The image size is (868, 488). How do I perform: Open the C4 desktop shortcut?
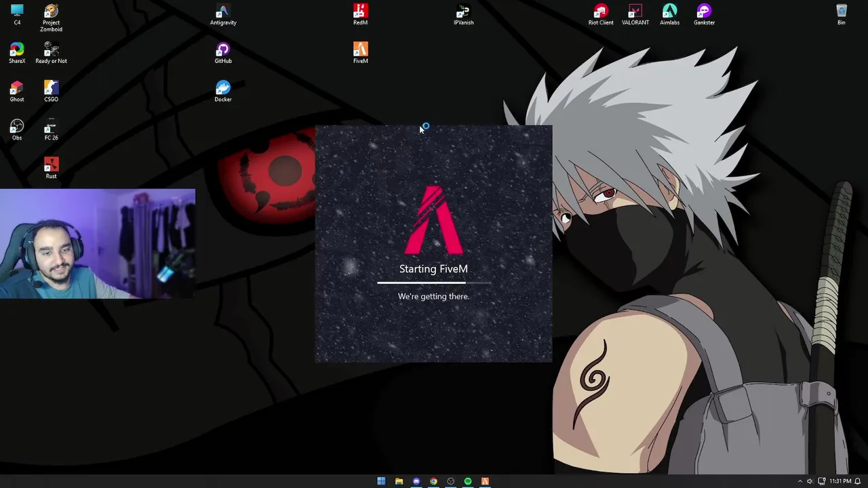17,14
